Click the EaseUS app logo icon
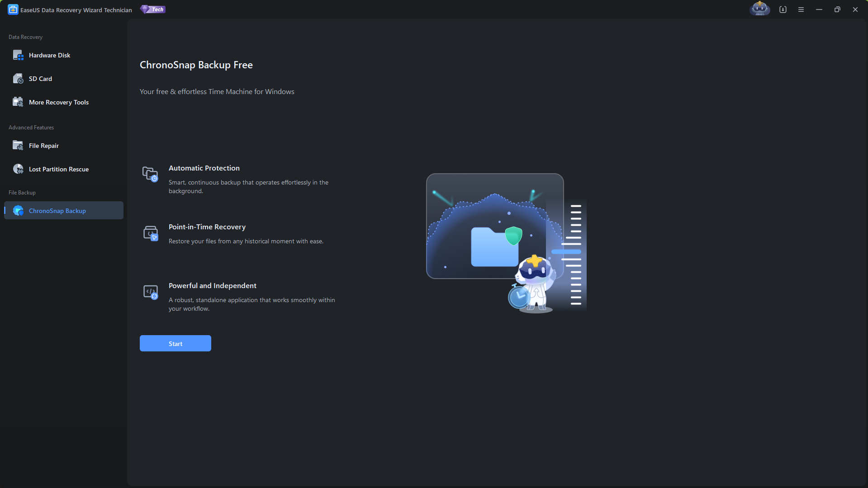Image resolution: width=868 pixels, height=488 pixels. [x=13, y=9]
